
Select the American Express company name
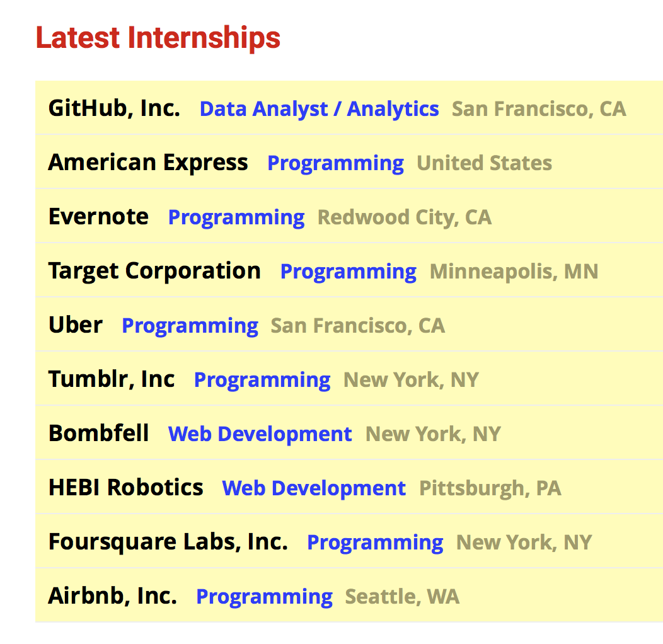click(x=147, y=163)
